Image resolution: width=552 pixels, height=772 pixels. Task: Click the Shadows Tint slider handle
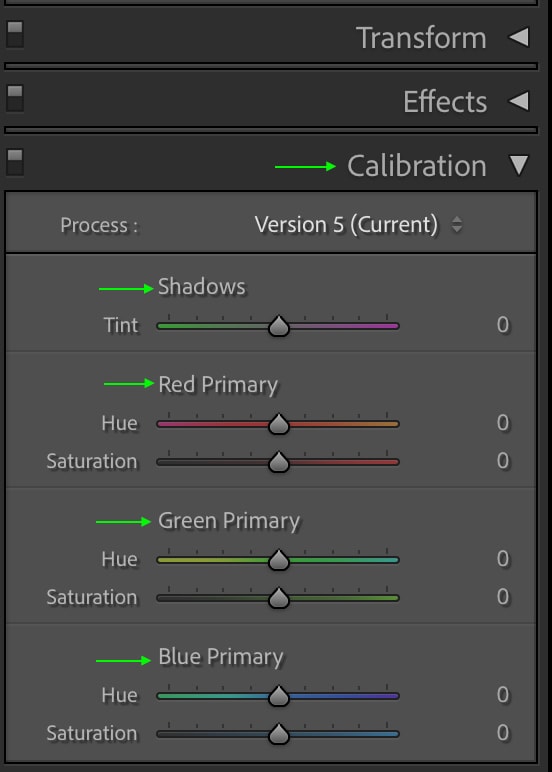(x=279, y=326)
